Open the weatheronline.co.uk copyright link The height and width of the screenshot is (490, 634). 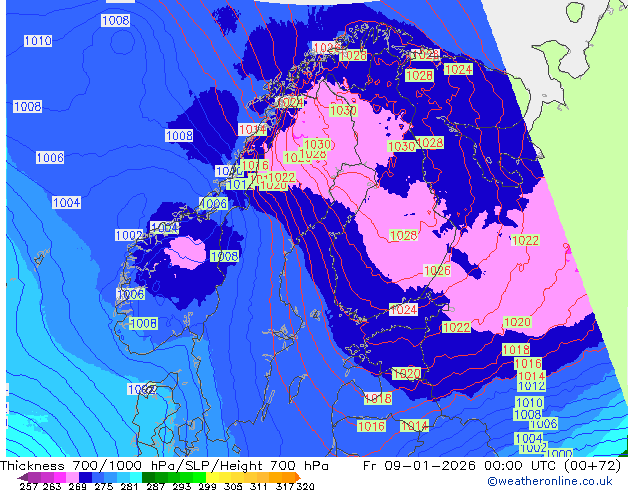pos(549,481)
